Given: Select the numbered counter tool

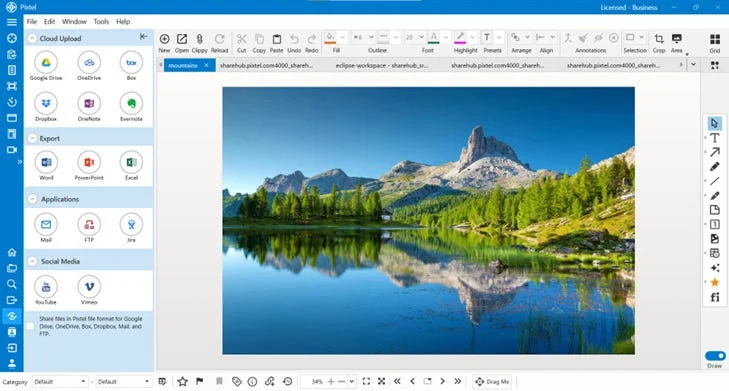Looking at the screenshot, I should click(x=715, y=225).
